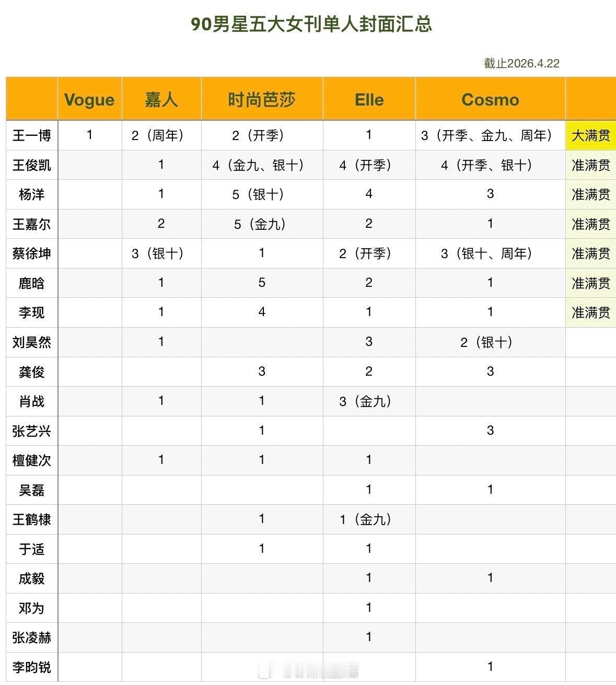Select the cell 2（开季）in 王一博 row
The image size is (616, 685).
(x=262, y=136)
